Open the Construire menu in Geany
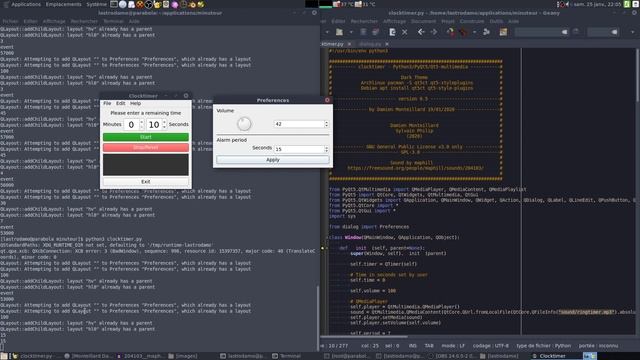The image size is (640, 360). 472,21
